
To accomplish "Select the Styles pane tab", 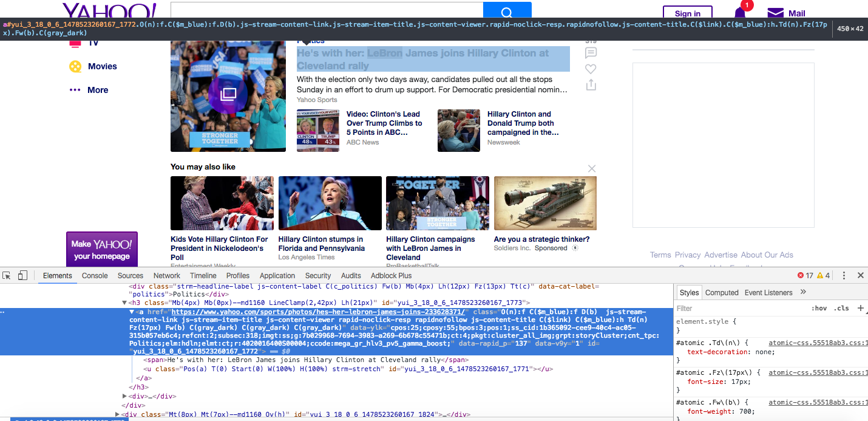I will pos(689,292).
